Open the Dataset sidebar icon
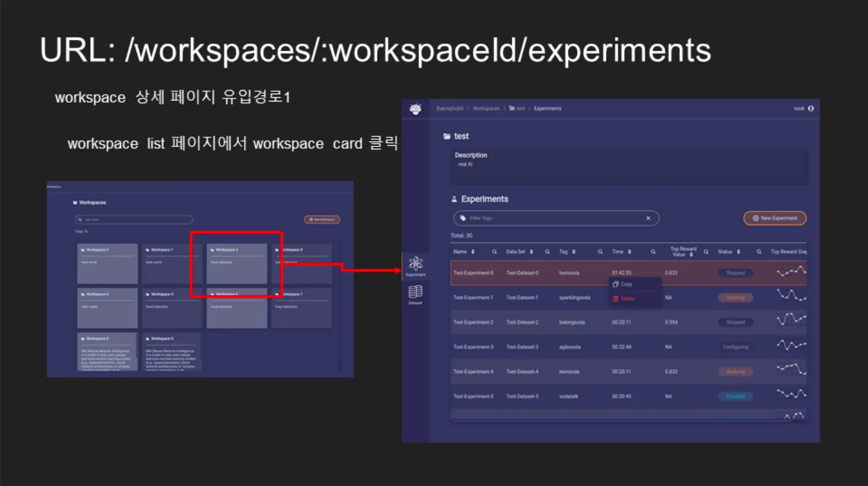 coord(416,294)
